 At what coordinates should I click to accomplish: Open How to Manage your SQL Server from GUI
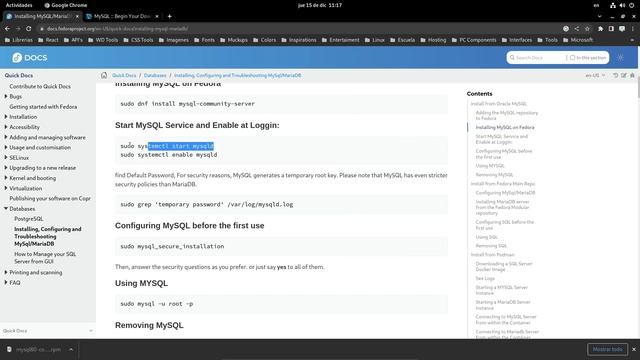point(45,258)
